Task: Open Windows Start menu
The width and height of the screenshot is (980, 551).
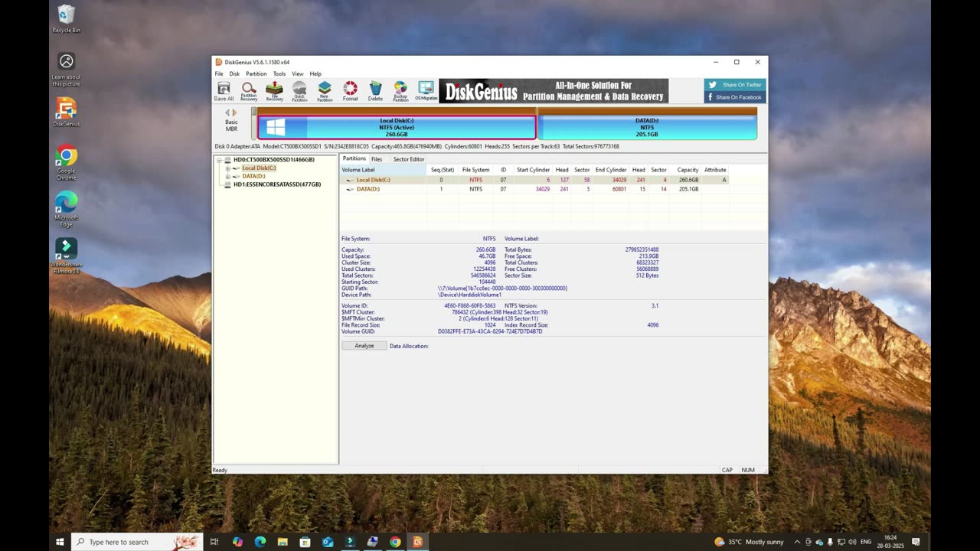Action: pyautogui.click(x=60, y=542)
